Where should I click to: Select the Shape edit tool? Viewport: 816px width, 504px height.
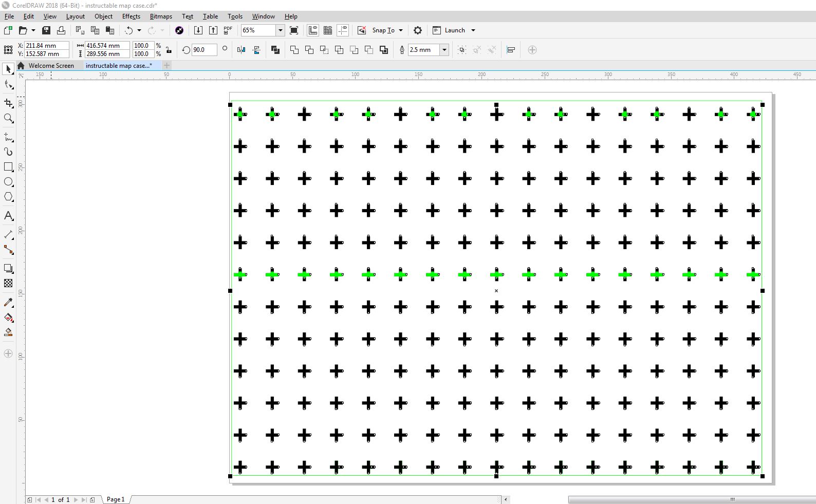pyautogui.click(x=8, y=85)
